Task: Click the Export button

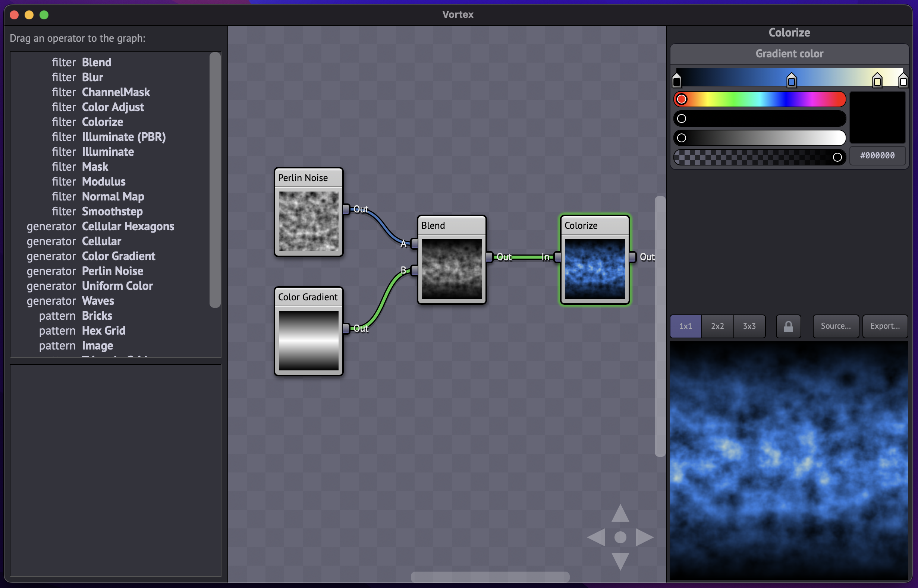Action: tap(884, 326)
